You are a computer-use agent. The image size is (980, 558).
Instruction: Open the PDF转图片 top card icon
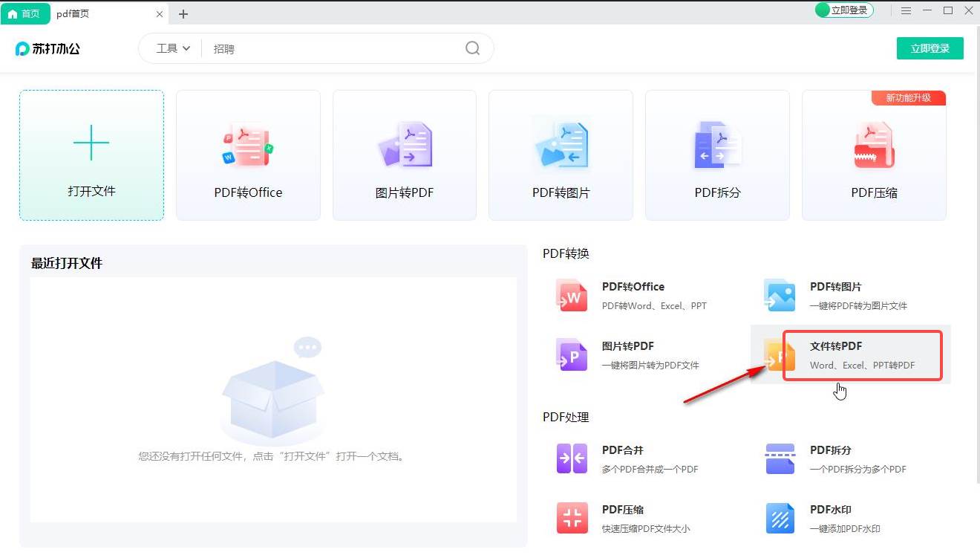[561, 144]
